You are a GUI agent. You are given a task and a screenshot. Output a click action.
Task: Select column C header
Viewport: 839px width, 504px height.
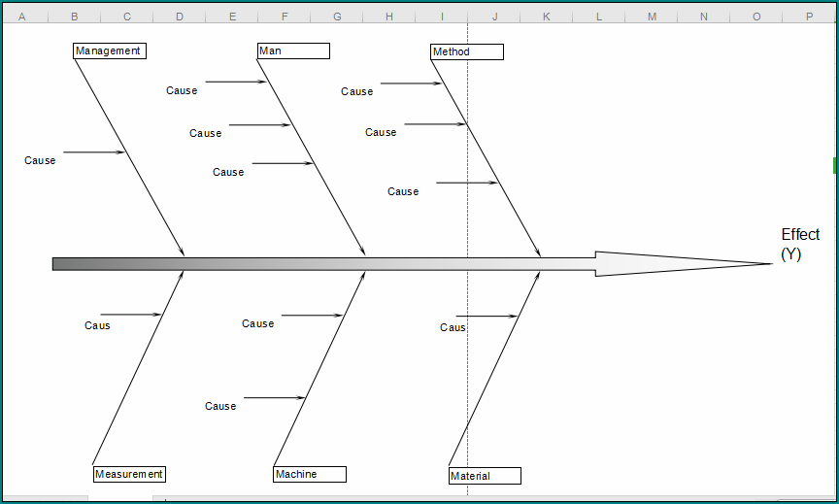point(127,17)
